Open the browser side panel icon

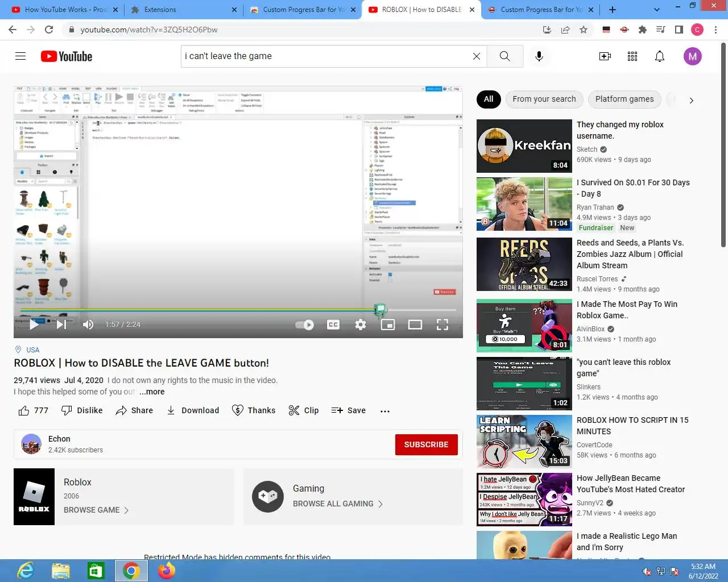679,30
